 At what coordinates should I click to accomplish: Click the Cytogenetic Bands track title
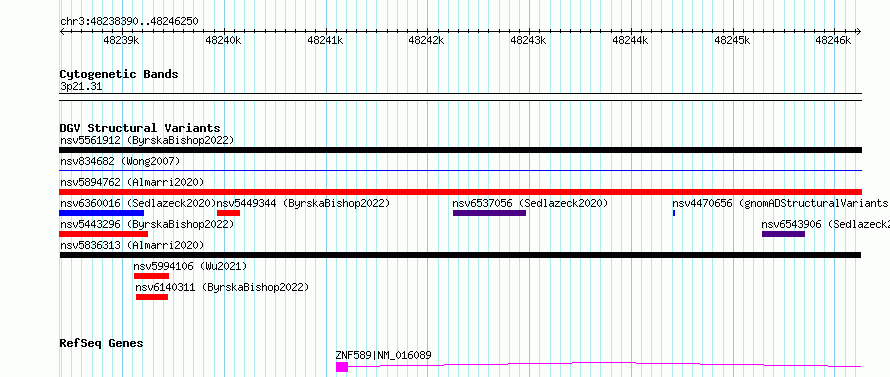(119, 74)
